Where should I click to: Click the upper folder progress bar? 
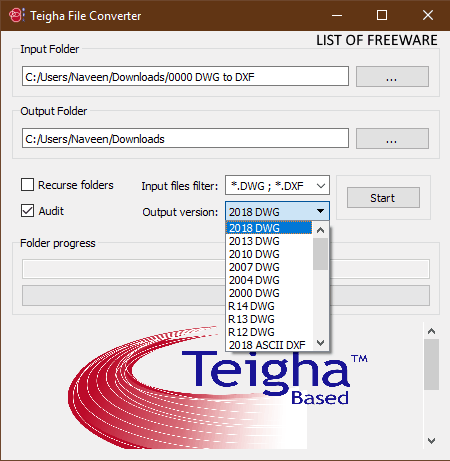[226, 269]
